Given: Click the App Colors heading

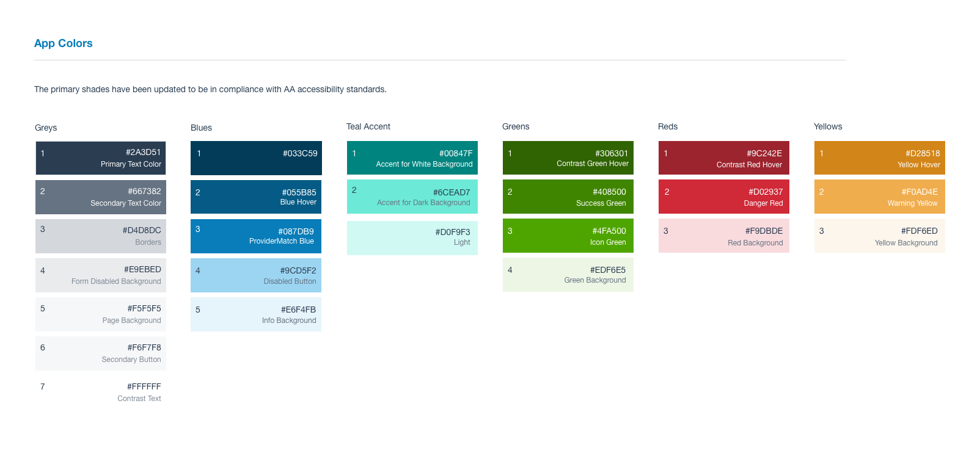Looking at the screenshot, I should point(64,43).
